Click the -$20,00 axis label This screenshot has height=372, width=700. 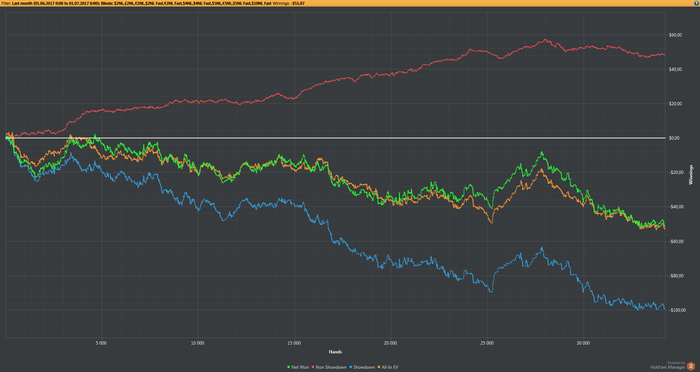click(x=676, y=172)
